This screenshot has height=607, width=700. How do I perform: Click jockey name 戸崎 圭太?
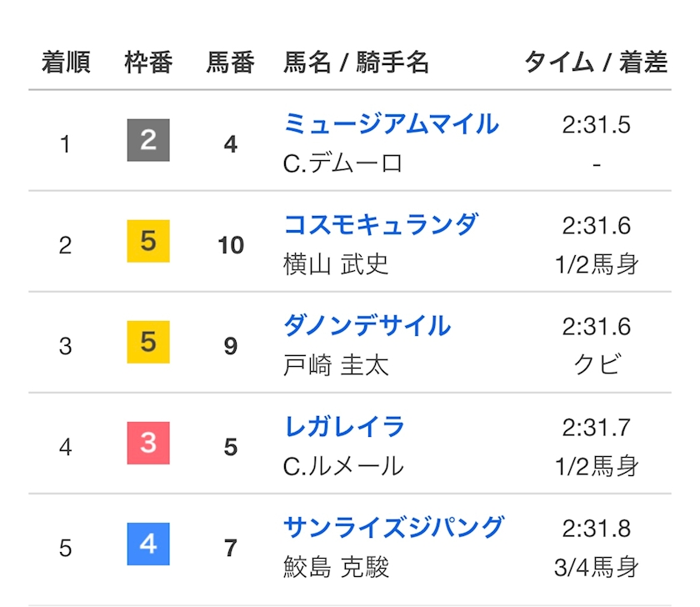pos(336,365)
